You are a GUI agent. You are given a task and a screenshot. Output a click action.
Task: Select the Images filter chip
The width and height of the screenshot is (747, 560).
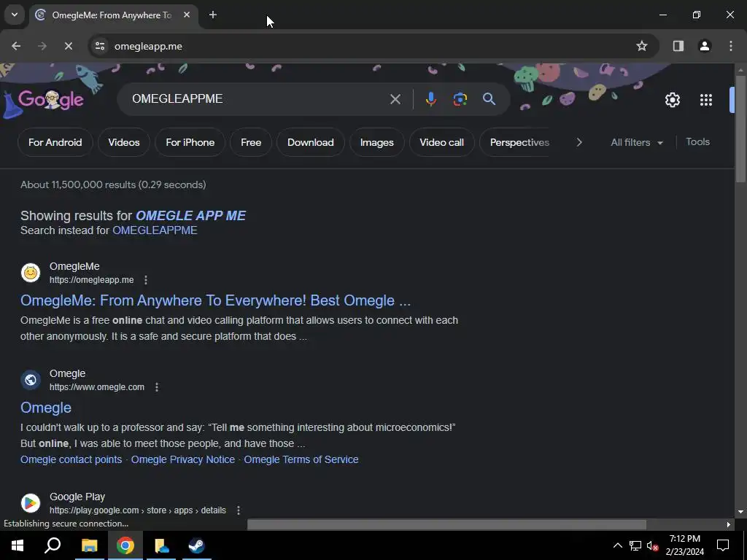[x=377, y=142]
